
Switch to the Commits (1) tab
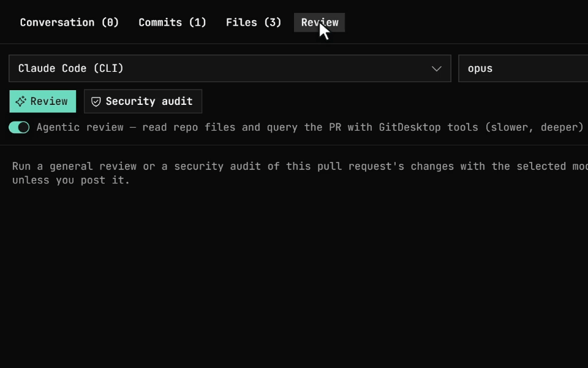173,23
